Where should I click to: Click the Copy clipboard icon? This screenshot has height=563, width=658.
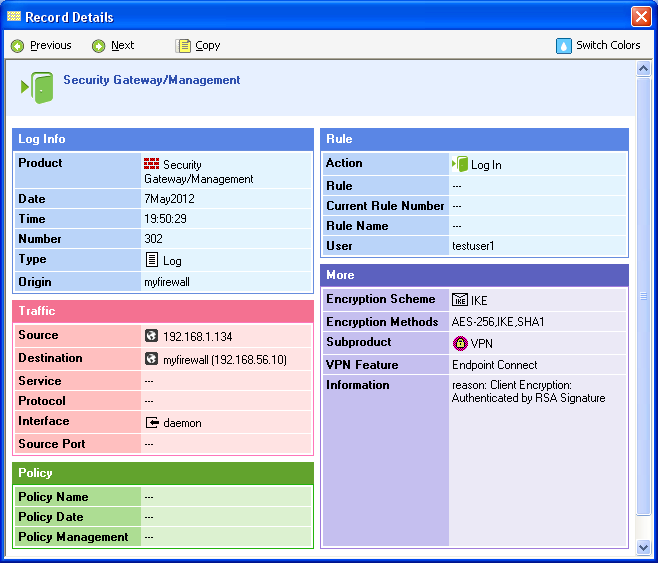point(182,46)
